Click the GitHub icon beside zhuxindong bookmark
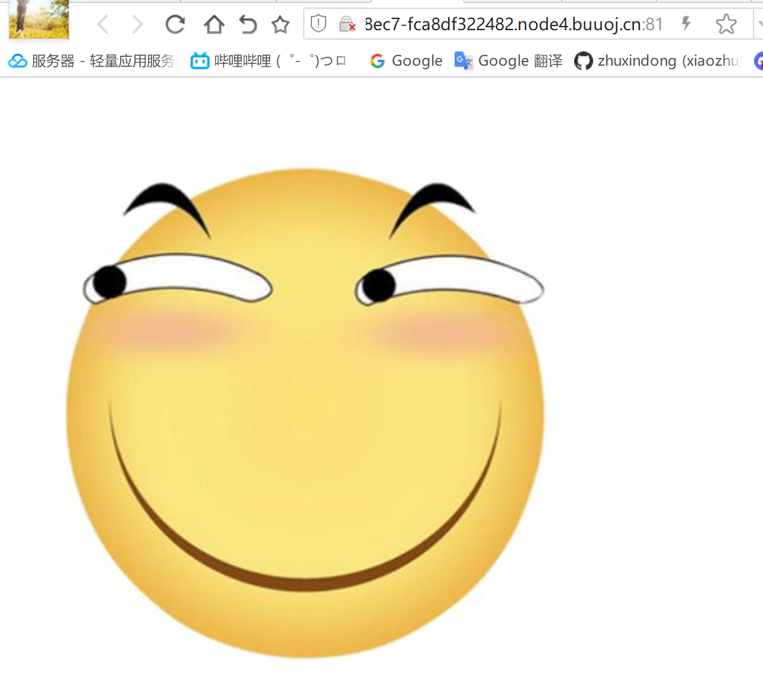The image size is (763, 700). tap(584, 60)
